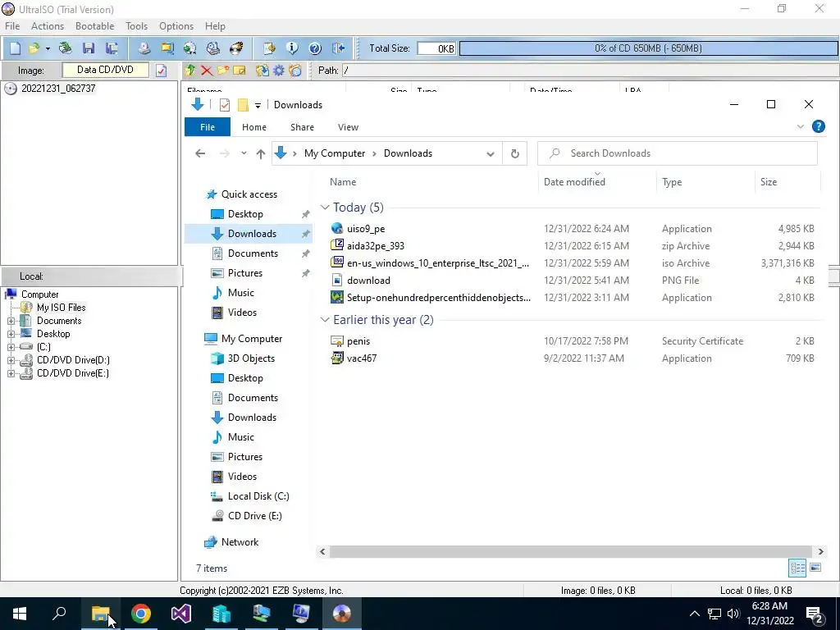Image resolution: width=840 pixels, height=630 pixels.
Task: Save the image with the floppy disk icon
Action: 89,48
